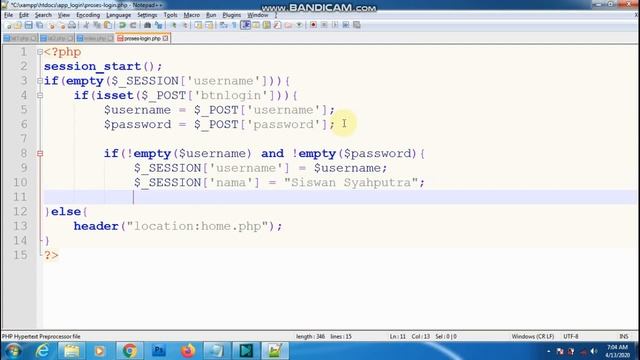Image resolution: width=640 pixels, height=360 pixels.
Task: Toggle the highlighted Indent guide icon
Action: 245,25
